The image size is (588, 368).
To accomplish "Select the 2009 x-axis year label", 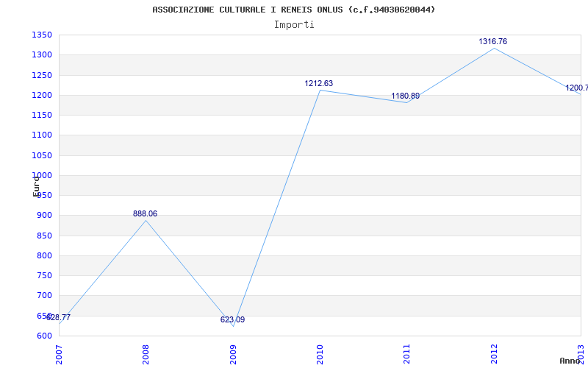I will [x=233, y=353].
